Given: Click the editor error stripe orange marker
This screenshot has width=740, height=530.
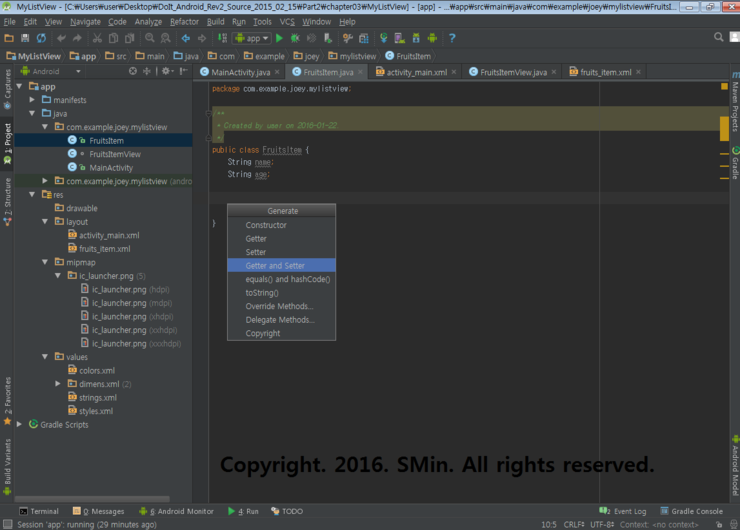Looking at the screenshot, I should coord(724,128).
